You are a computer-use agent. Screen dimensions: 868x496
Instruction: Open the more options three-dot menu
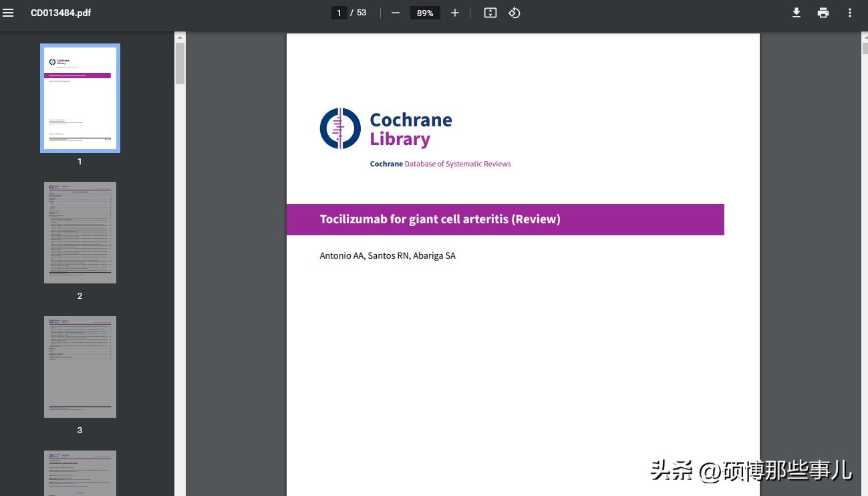[850, 12]
